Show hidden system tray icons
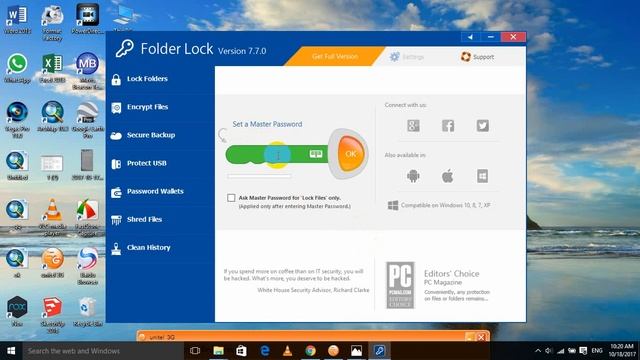The height and width of the screenshot is (360, 640). (x=538, y=351)
